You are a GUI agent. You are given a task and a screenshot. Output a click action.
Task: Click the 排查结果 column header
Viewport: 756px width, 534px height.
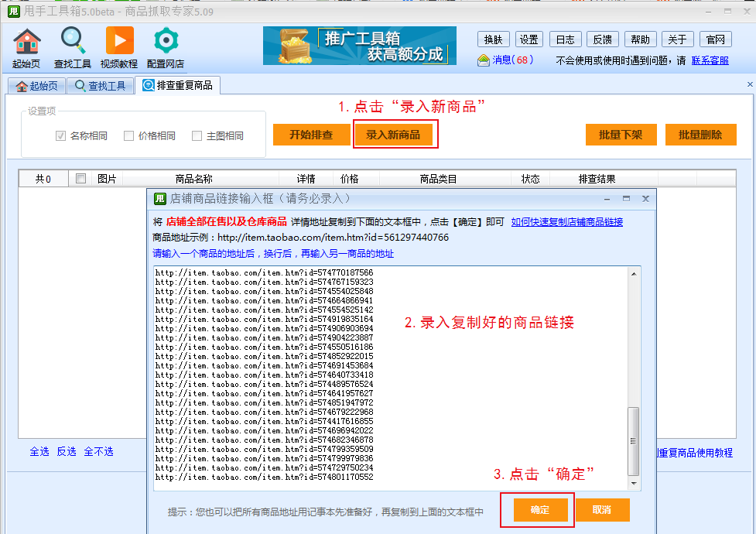click(x=597, y=179)
